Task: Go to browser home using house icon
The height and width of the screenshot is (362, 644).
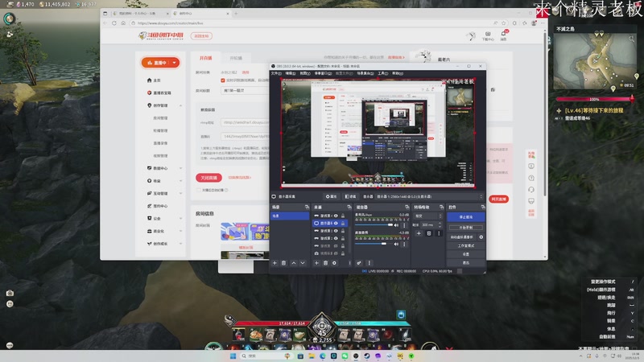Action: [123, 23]
